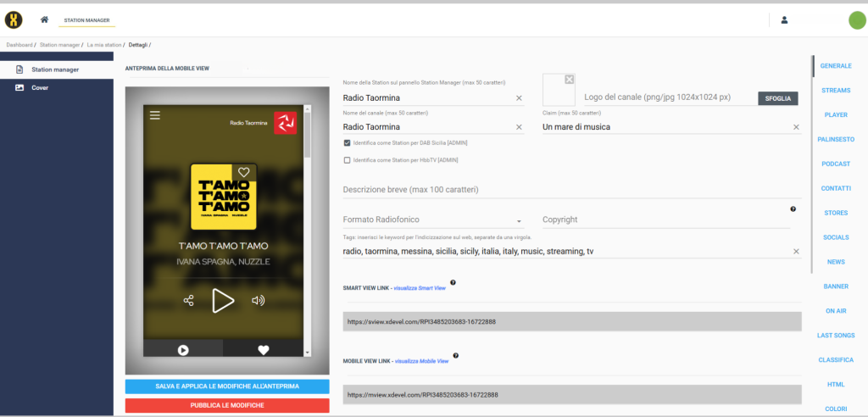Open the 'visualizza Smart View' link
This screenshot has height=417, width=868.
point(419,288)
